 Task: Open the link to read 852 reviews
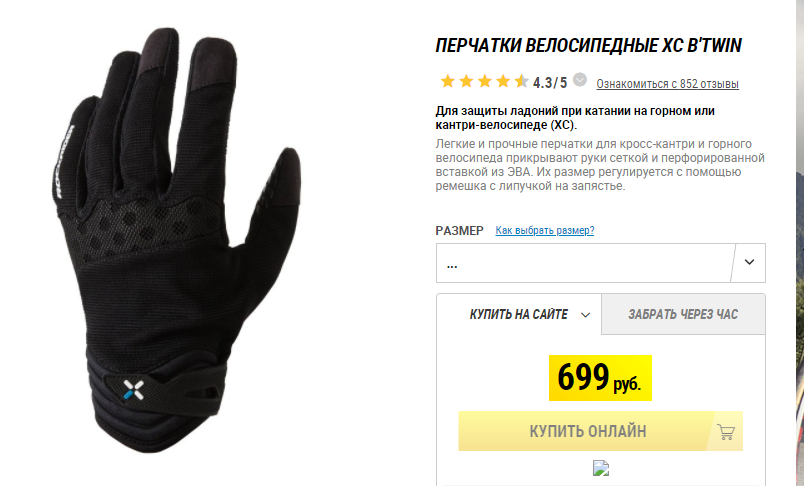667,84
